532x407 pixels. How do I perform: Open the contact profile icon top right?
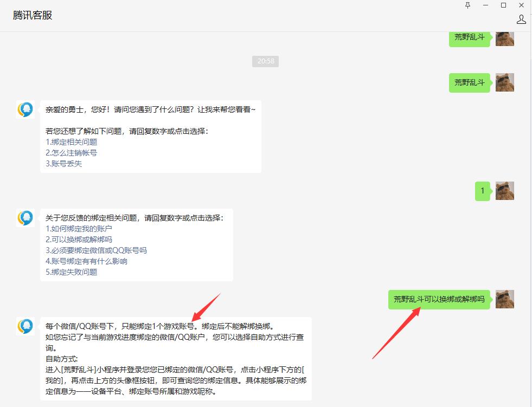coord(521,19)
